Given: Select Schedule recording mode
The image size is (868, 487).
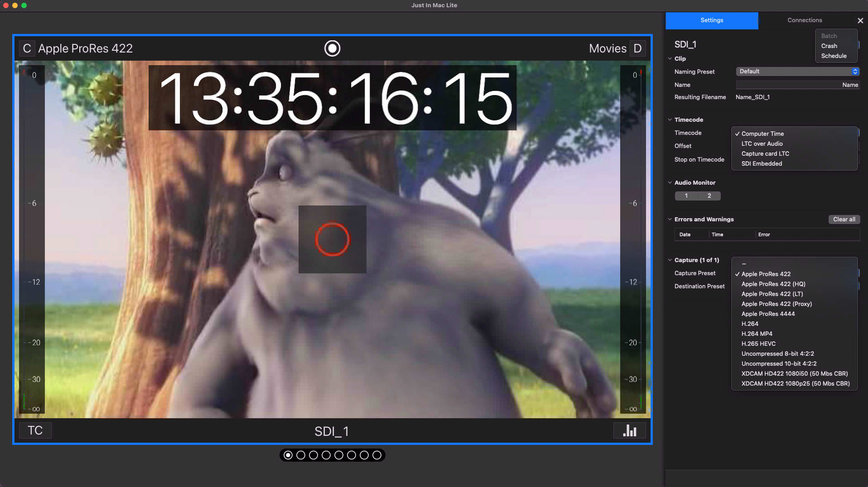Looking at the screenshot, I should click(x=834, y=56).
